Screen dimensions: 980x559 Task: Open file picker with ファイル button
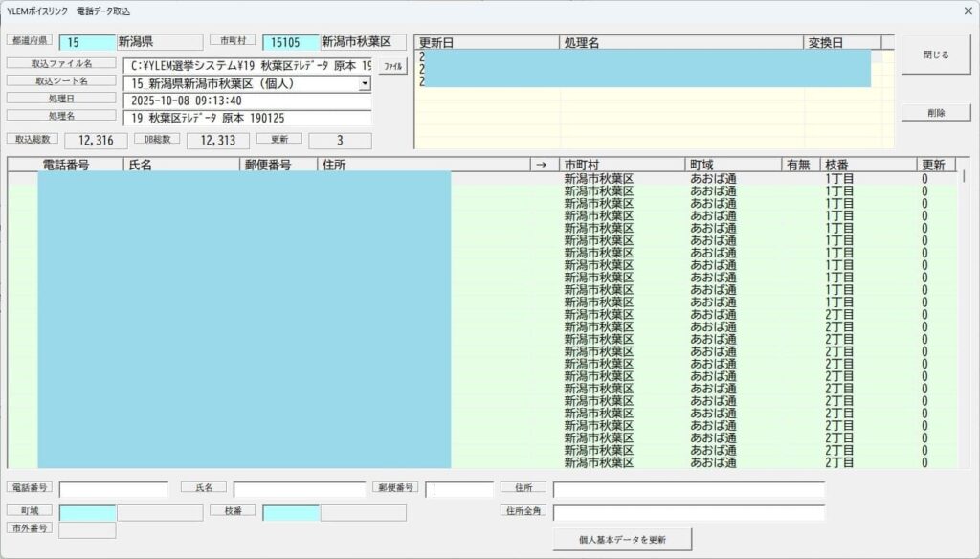click(x=392, y=67)
